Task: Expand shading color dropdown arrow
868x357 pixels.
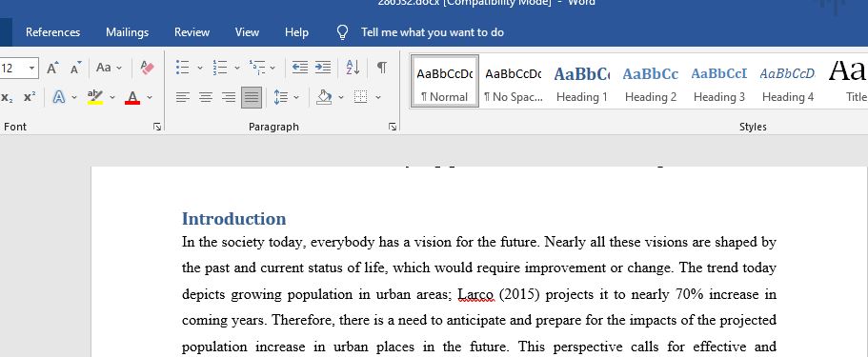Action: tap(341, 98)
